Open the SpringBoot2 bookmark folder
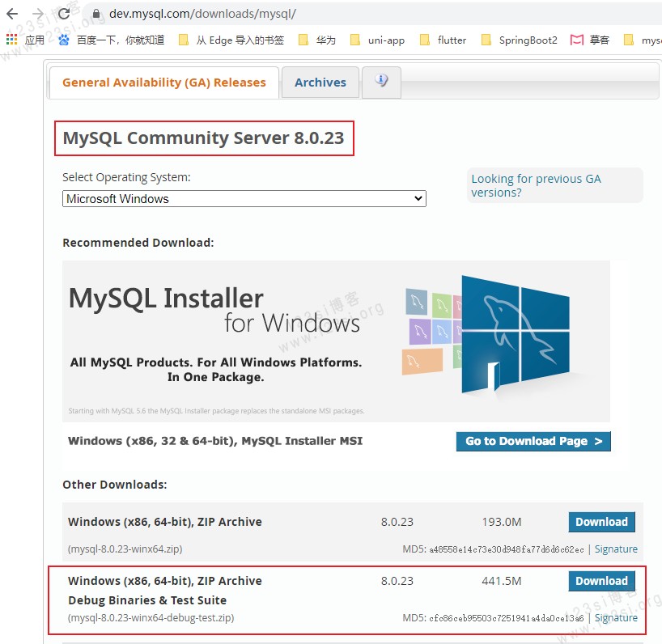The image size is (662, 644). click(x=520, y=40)
